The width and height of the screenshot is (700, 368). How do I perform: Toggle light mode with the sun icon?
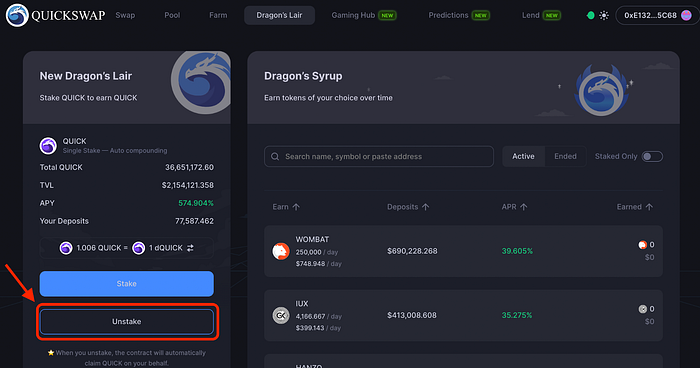[x=604, y=15]
